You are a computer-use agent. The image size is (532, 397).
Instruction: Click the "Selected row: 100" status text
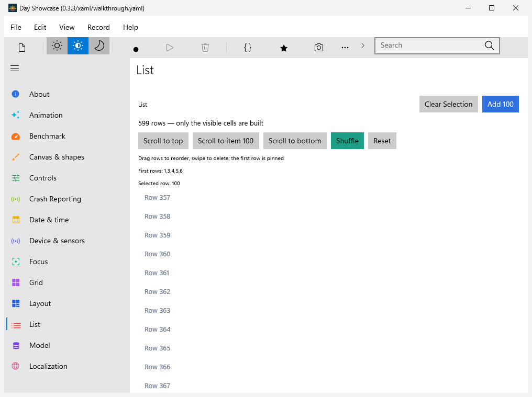point(159,184)
